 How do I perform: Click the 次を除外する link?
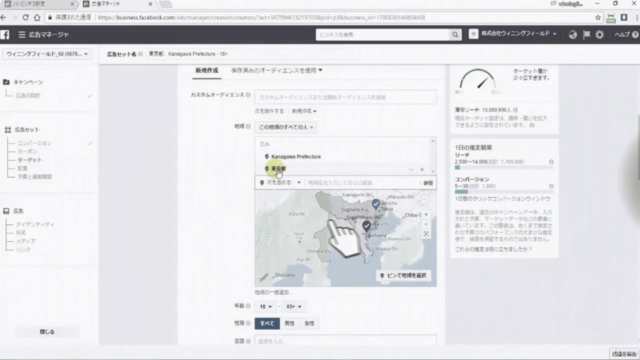point(269,111)
